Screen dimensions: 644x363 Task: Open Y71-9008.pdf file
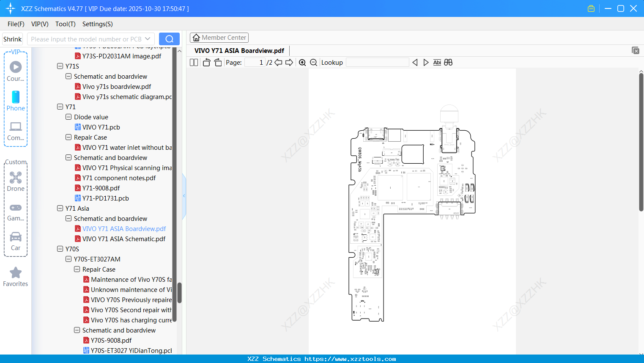(x=97, y=188)
